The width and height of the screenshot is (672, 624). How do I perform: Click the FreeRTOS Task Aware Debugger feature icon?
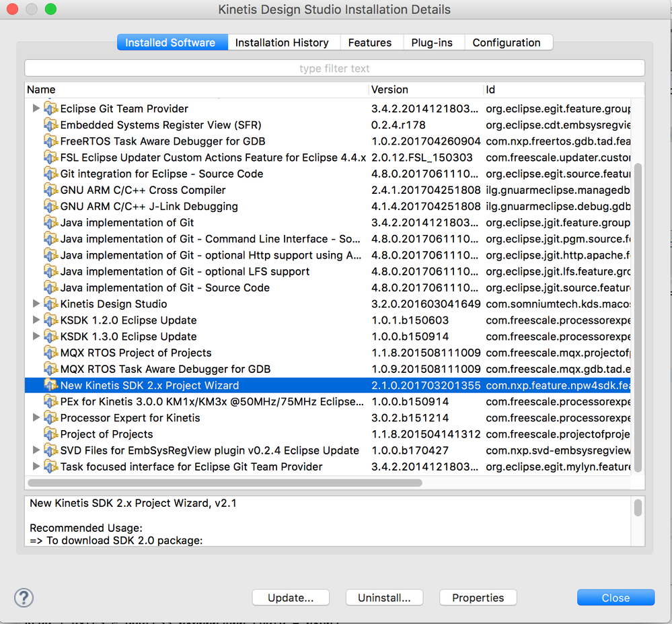click(x=50, y=141)
